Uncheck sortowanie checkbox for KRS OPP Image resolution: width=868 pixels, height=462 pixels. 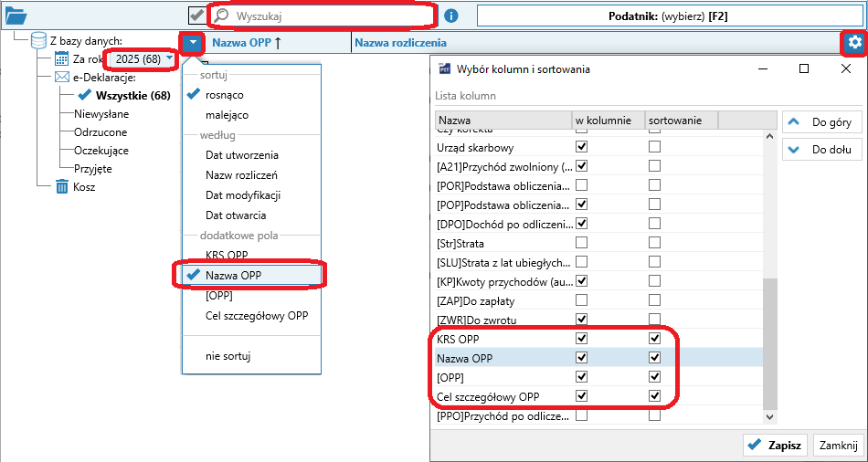click(654, 339)
